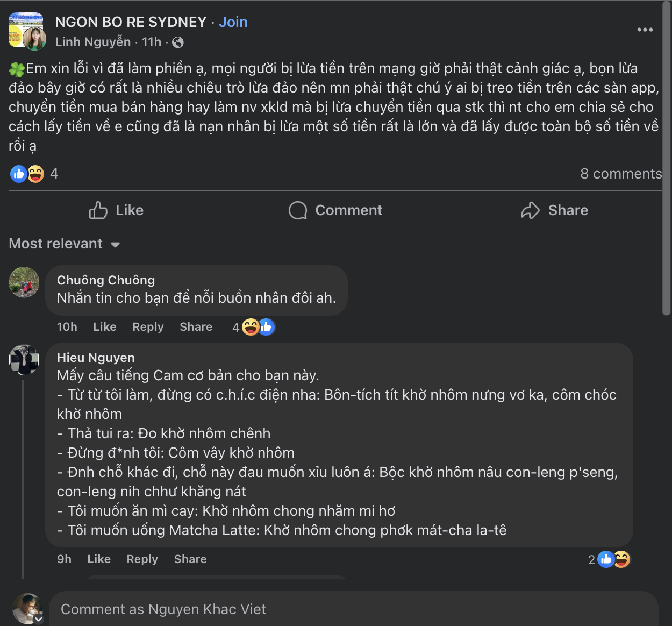
Task: Like Hieu Nguyen's comment
Action: (x=99, y=559)
